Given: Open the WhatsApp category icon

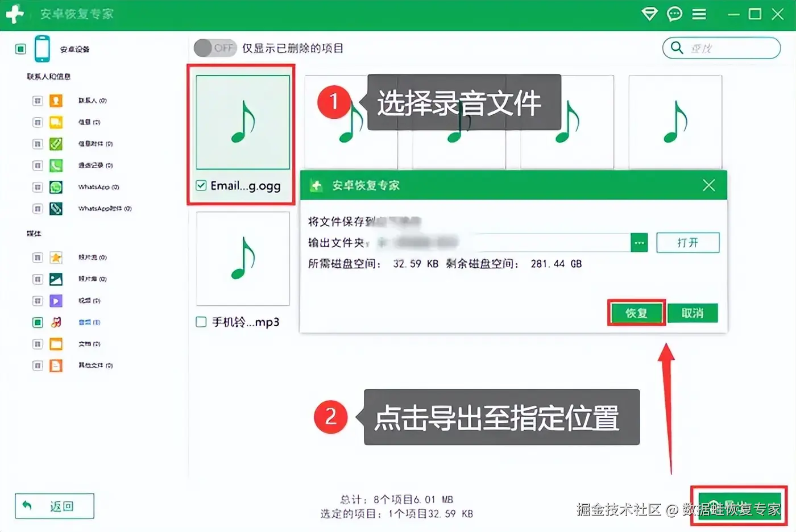Looking at the screenshot, I should pos(56,187).
